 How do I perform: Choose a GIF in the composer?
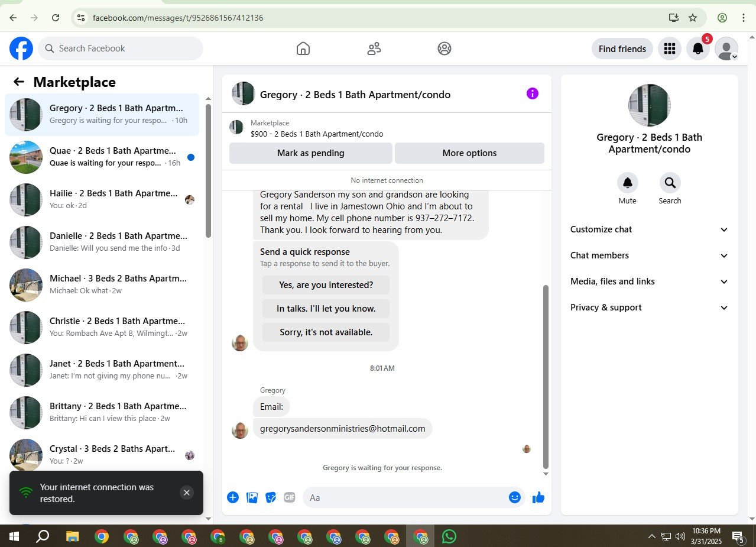click(x=290, y=497)
